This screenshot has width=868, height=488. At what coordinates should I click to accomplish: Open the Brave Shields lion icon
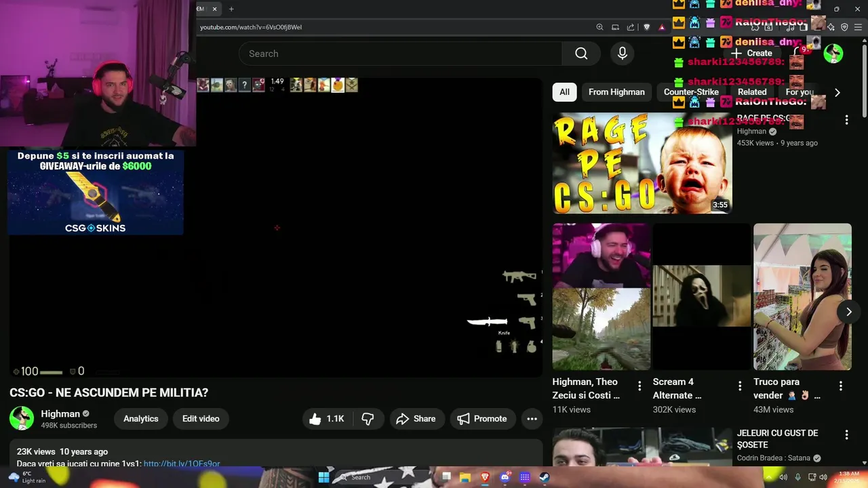[647, 27]
